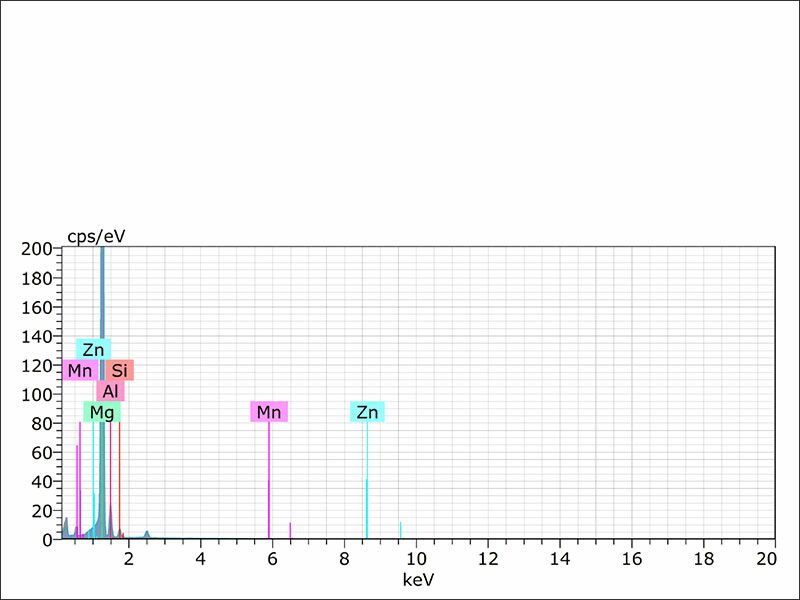The width and height of the screenshot is (800, 600).
Task: Click the x-axis value 4
Action: 201,559
